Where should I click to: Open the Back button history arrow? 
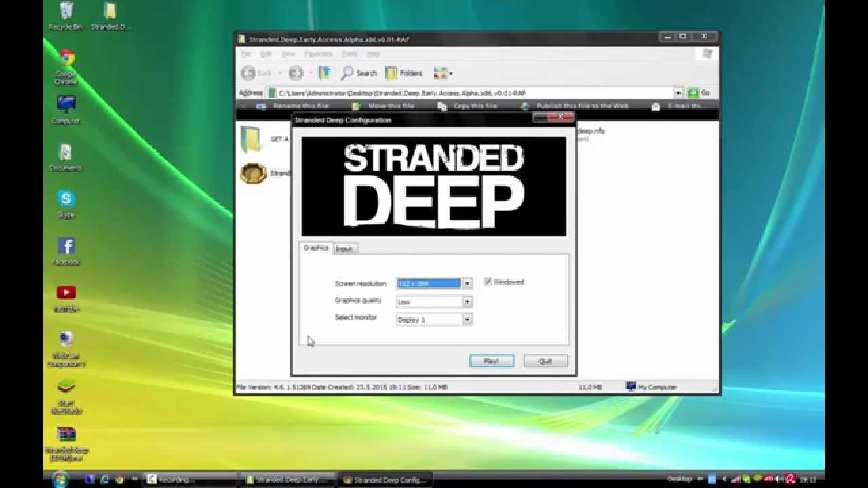pyautogui.click(x=279, y=73)
